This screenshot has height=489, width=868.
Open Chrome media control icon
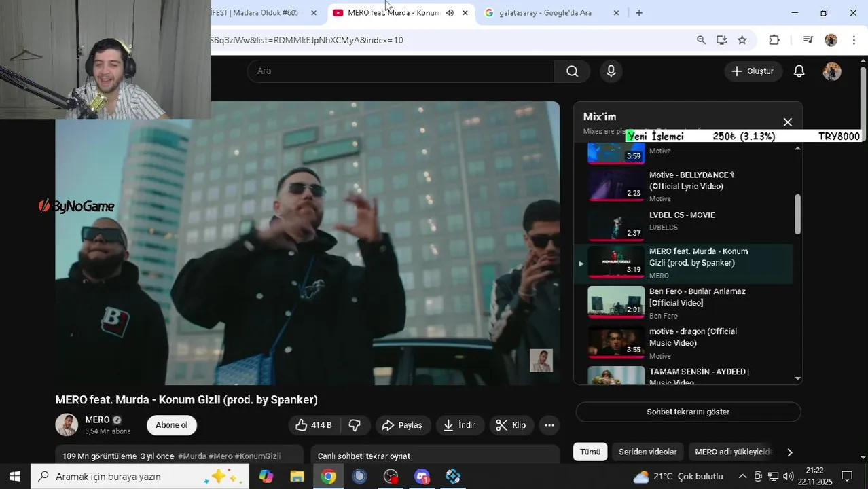(808, 40)
